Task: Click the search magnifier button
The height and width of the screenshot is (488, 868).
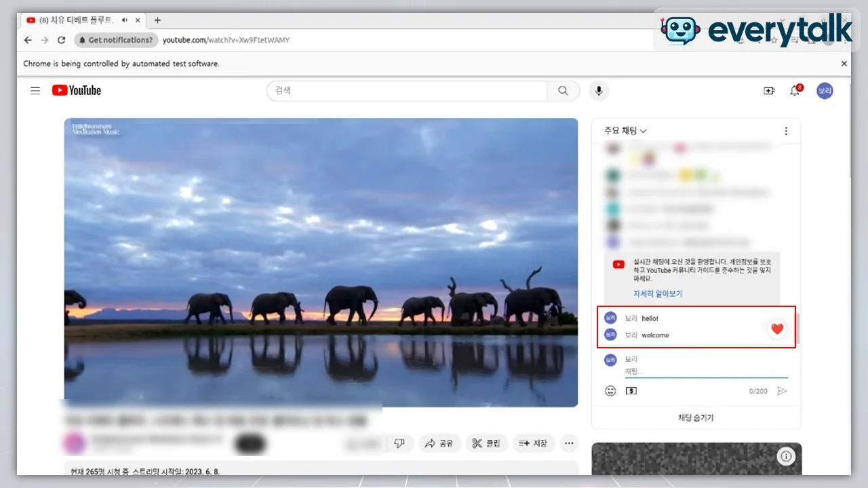Action: click(x=563, y=91)
